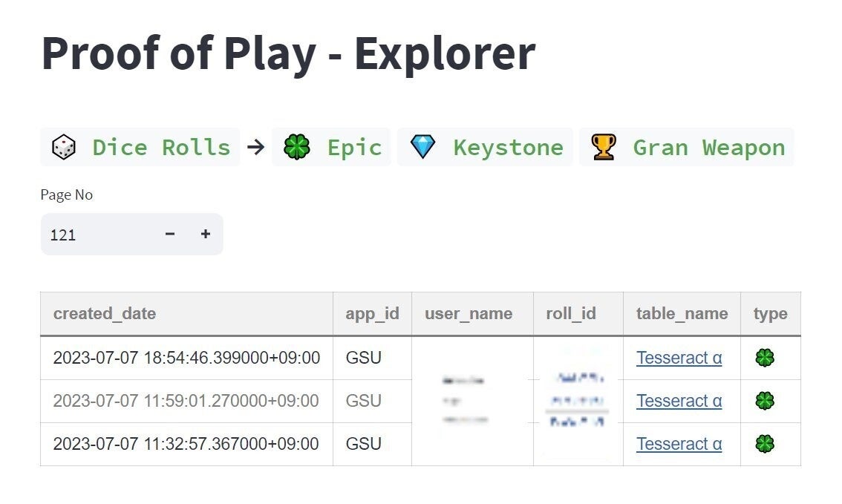The width and height of the screenshot is (842, 504).
Task: Click the four-leaf clover icon beside Epic
Action: (x=296, y=147)
